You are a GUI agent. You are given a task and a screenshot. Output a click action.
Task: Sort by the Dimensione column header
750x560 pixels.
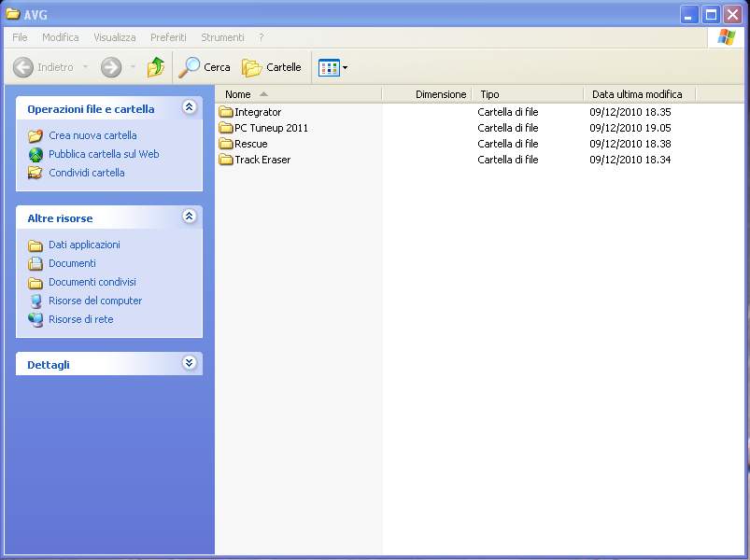tap(427, 94)
